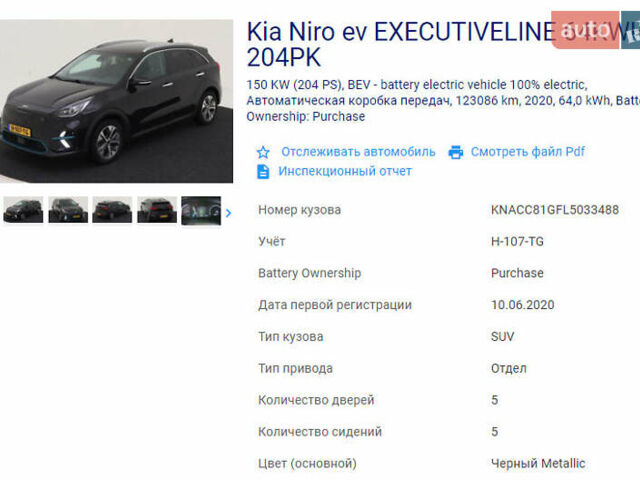The height and width of the screenshot is (480, 640).
Task: Open the Смотреть файл Pdf link
Action: click(x=527, y=152)
